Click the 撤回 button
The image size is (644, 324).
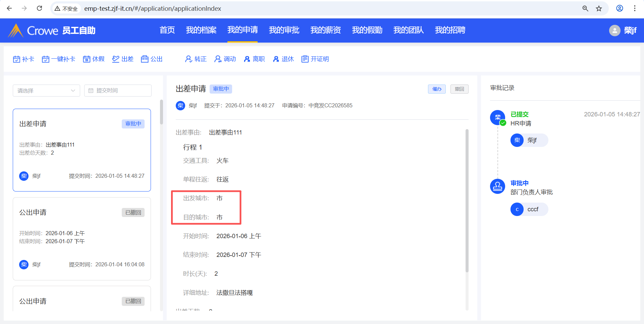pyautogui.click(x=460, y=89)
